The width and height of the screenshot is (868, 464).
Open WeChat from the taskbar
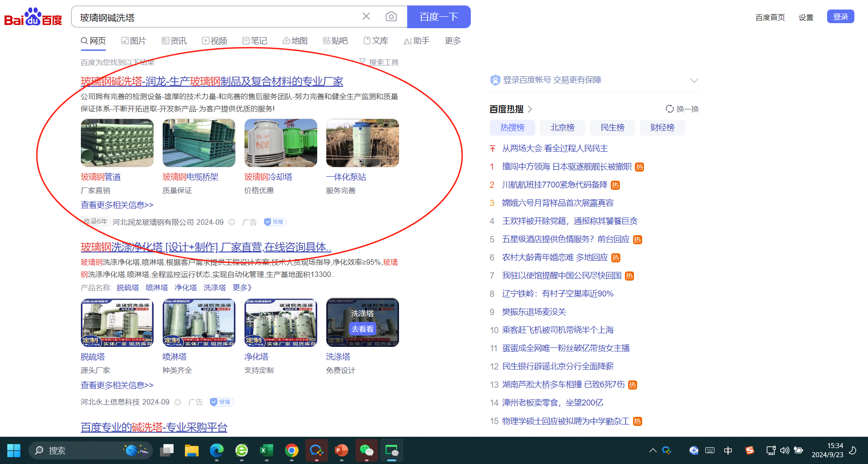(x=366, y=450)
